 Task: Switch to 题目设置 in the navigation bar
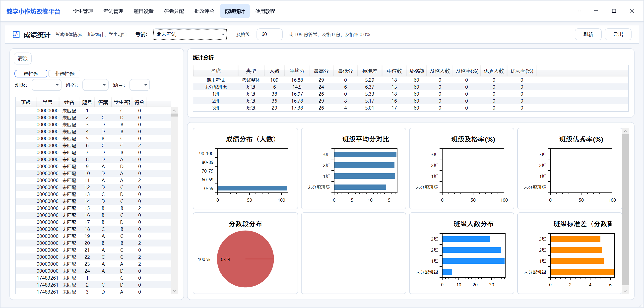(x=143, y=11)
